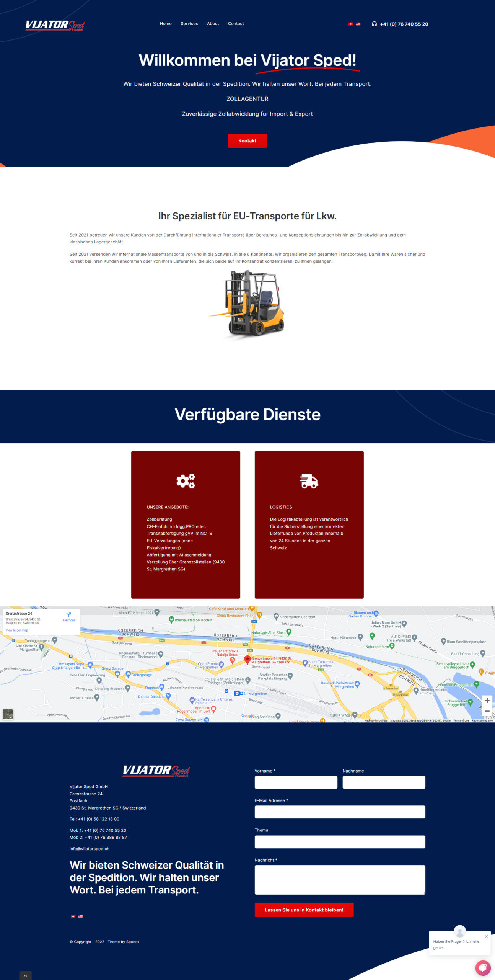Go to the About page
Image resolution: width=495 pixels, height=980 pixels.
(x=213, y=24)
